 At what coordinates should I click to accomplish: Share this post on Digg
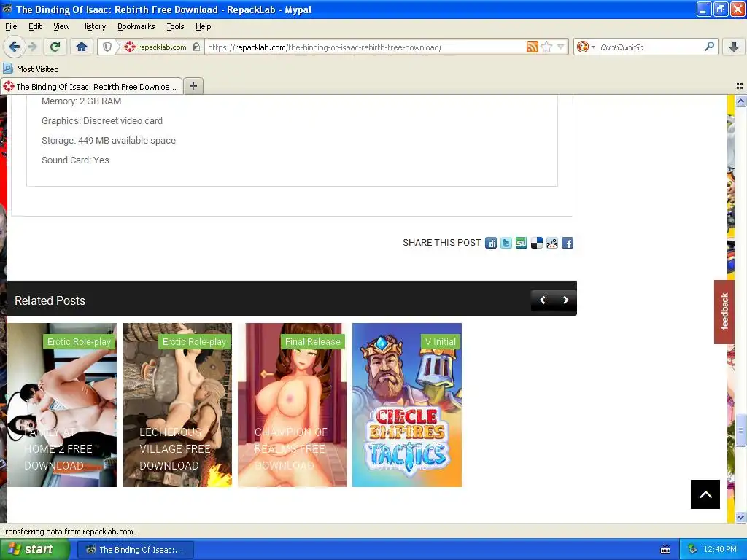(x=491, y=243)
